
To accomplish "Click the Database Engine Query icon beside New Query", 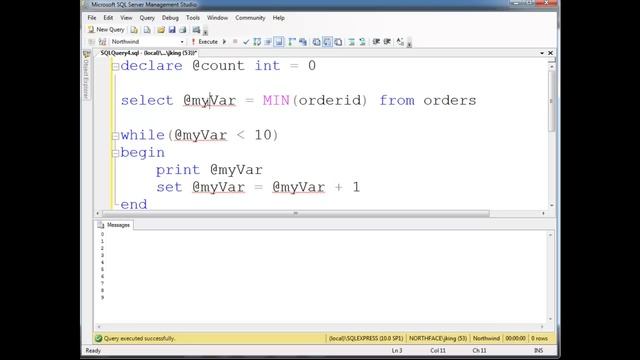I will (x=134, y=30).
